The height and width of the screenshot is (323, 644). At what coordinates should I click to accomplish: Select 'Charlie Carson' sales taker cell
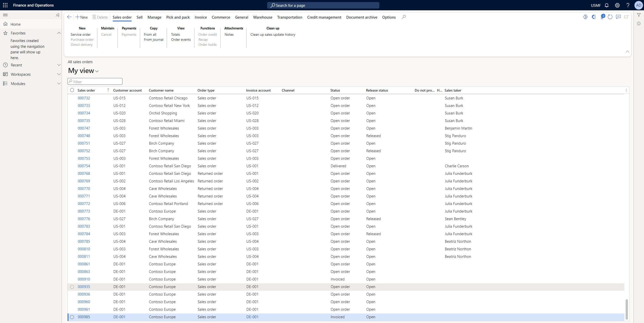(457, 166)
